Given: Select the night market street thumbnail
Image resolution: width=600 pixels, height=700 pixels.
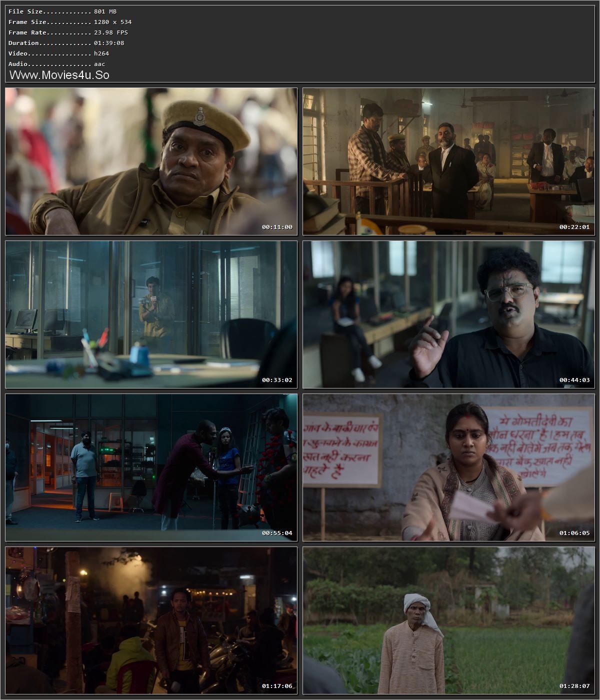Looking at the screenshot, I should point(150,620).
